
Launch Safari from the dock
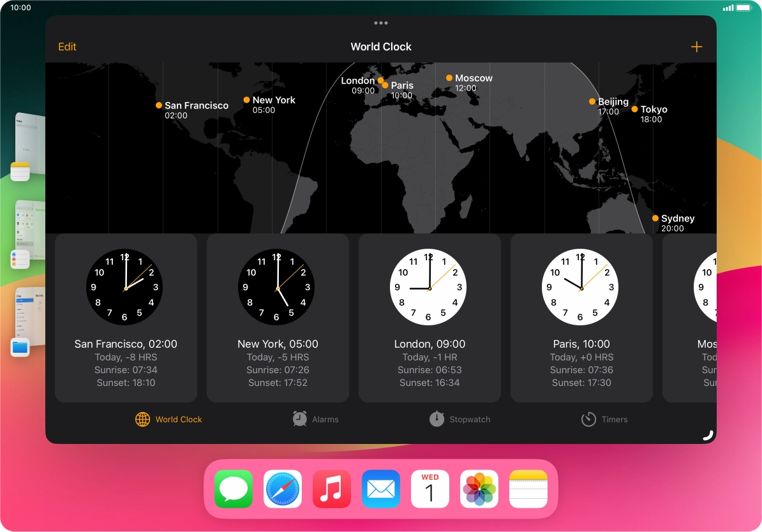283,489
